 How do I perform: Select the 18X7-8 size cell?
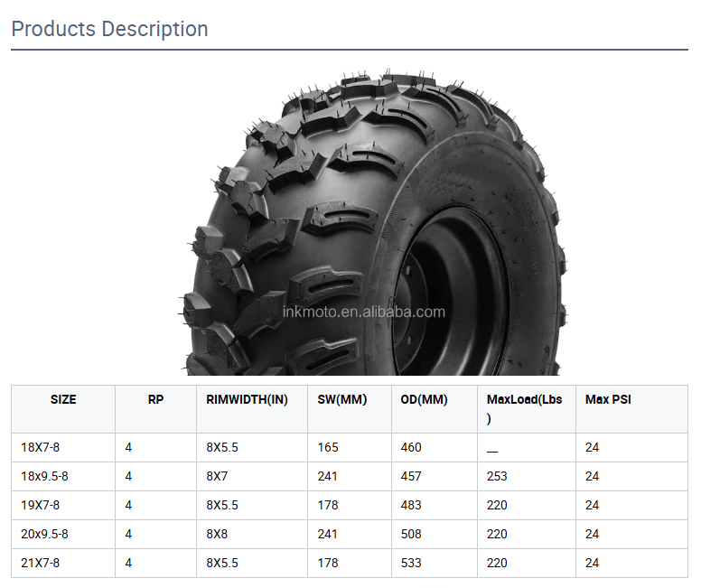point(41,447)
